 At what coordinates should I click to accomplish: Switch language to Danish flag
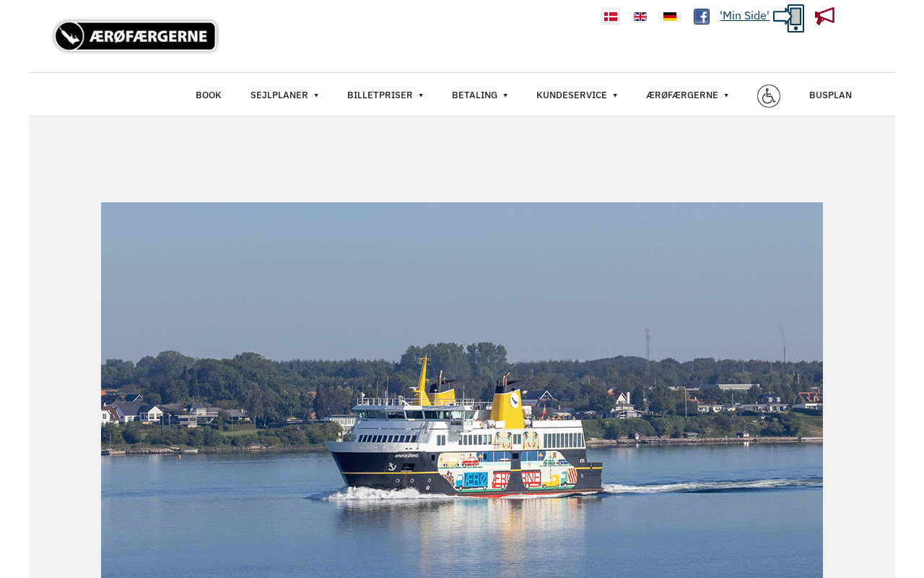[611, 17]
